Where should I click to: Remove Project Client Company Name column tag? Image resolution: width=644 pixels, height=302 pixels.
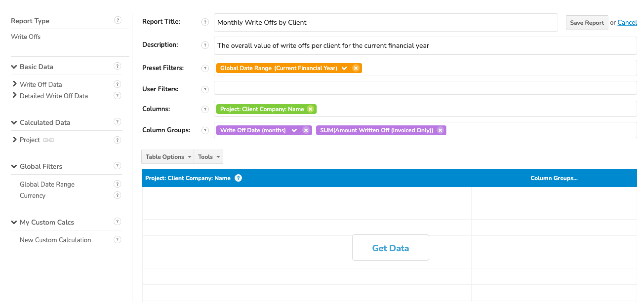point(310,109)
